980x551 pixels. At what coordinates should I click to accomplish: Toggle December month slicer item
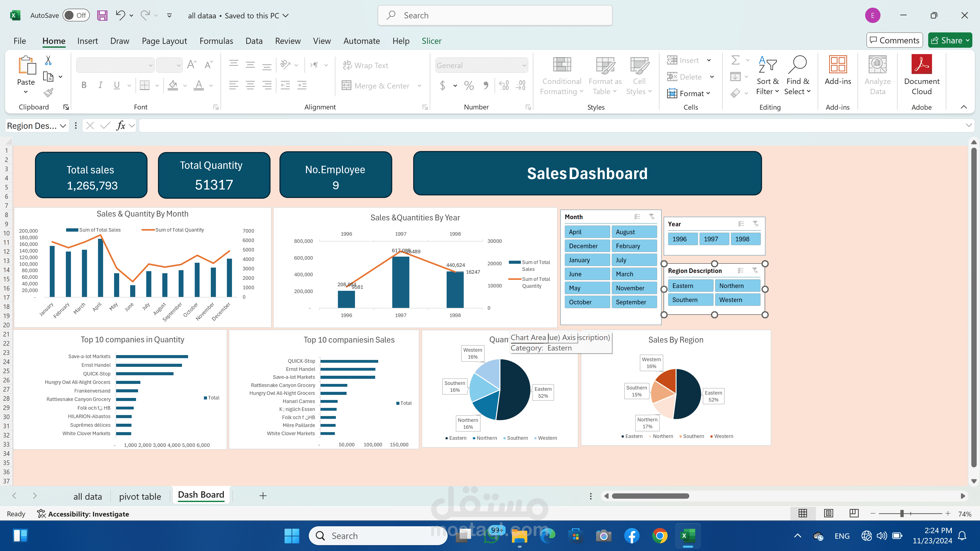pos(587,246)
